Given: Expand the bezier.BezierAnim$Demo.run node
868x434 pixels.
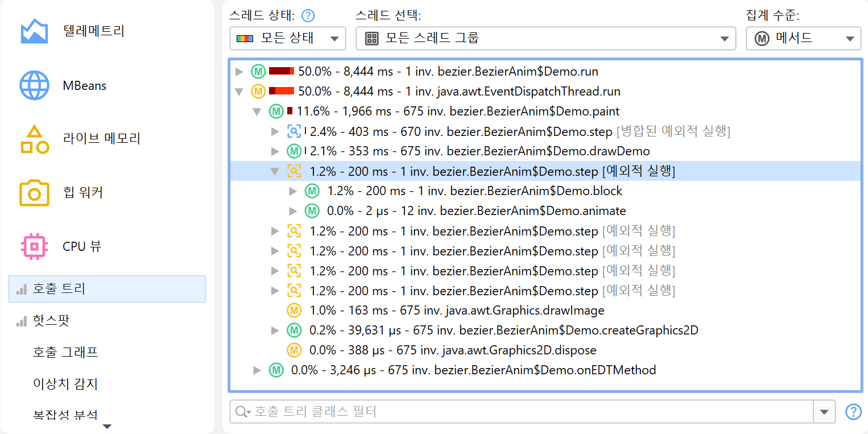Looking at the screenshot, I should [239, 72].
